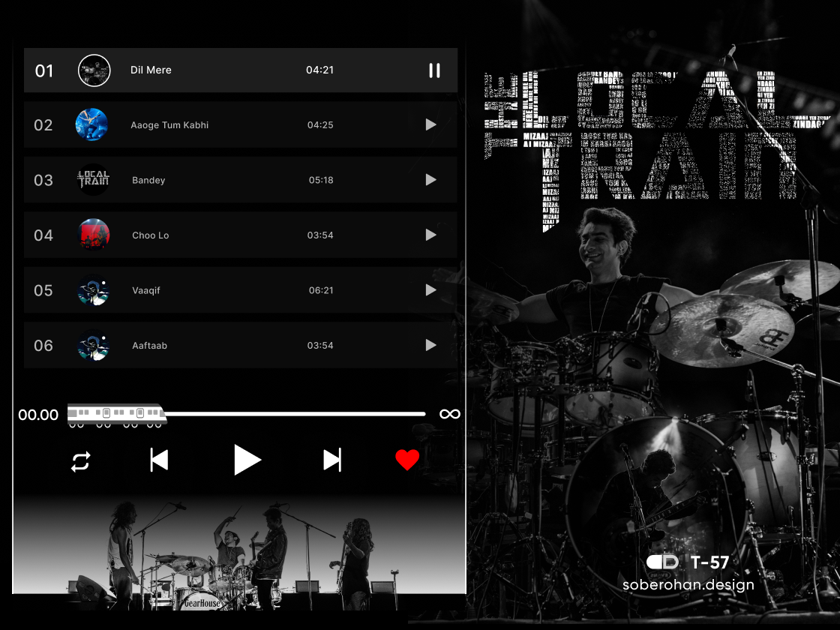This screenshot has width=840, height=630.
Task: Toggle the red heart favorite icon
Action: click(x=407, y=460)
